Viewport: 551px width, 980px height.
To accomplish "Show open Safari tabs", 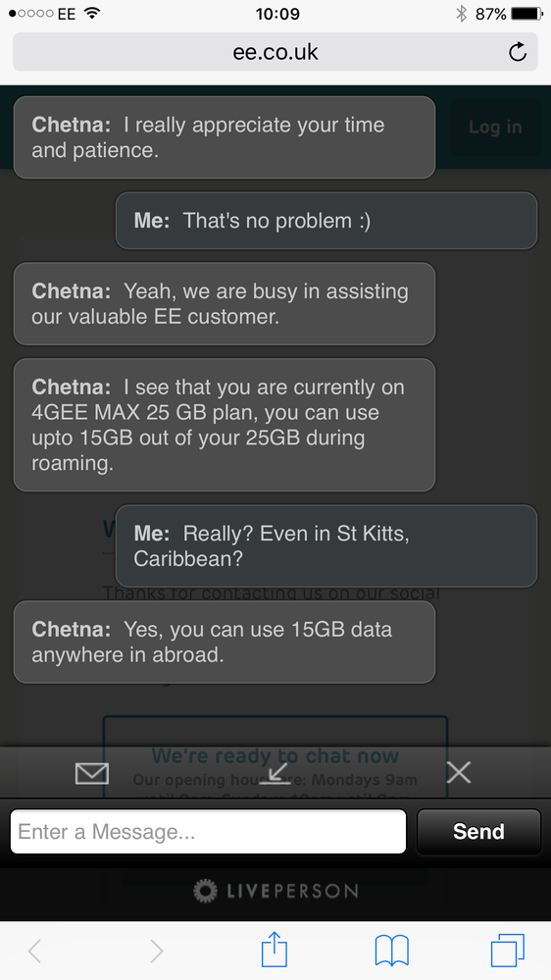I will pyautogui.click(x=508, y=952).
